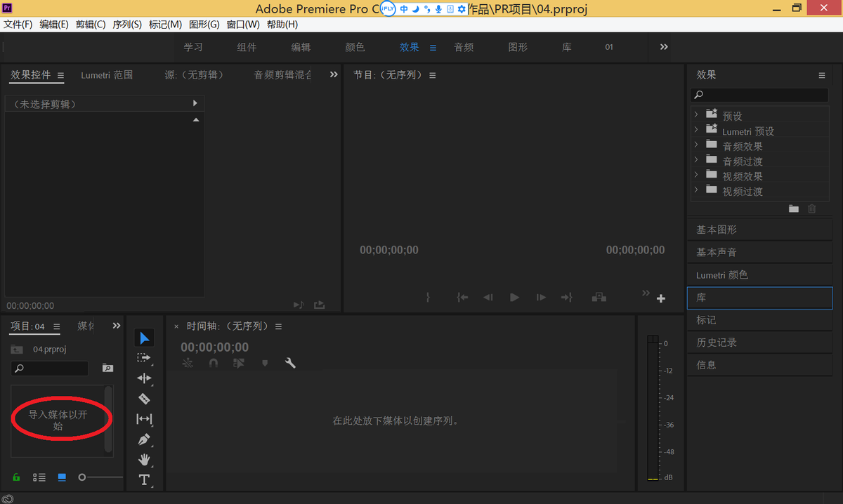
Task: Select the Razor tool
Action: coord(144,399)
